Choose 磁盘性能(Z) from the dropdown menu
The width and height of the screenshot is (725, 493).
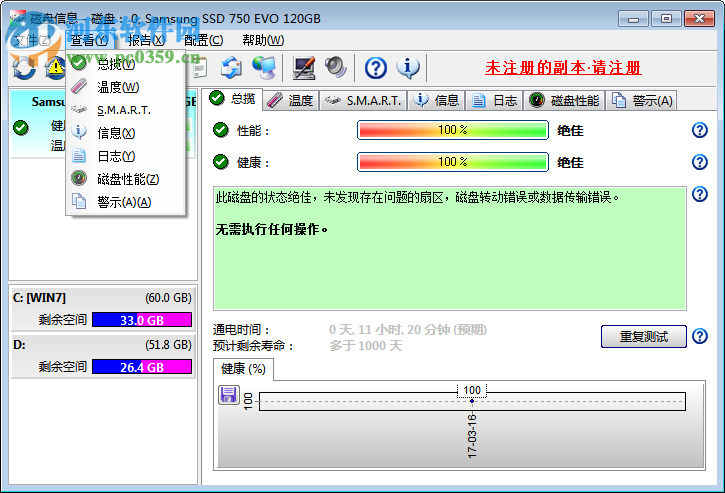click(x=125, y=179)
